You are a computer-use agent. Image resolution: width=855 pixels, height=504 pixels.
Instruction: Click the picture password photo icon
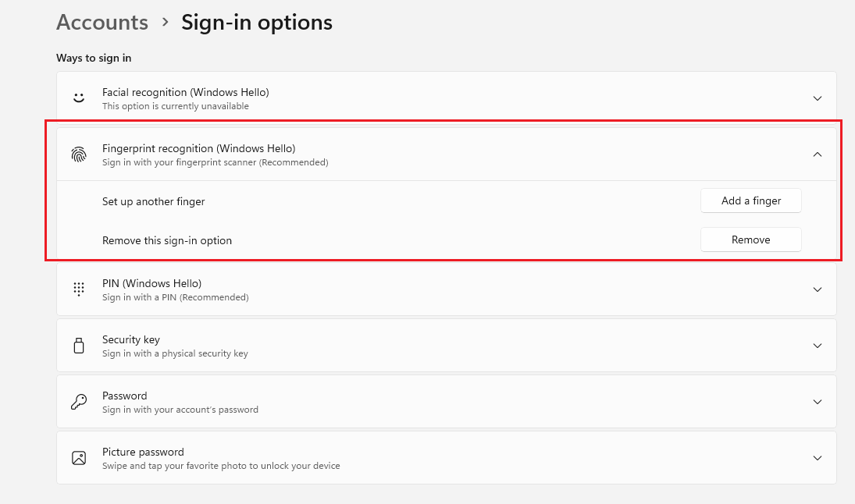78,457
